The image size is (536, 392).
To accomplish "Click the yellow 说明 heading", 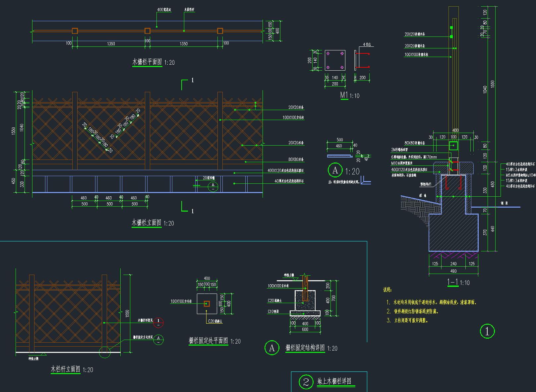I will click(387, 290).
